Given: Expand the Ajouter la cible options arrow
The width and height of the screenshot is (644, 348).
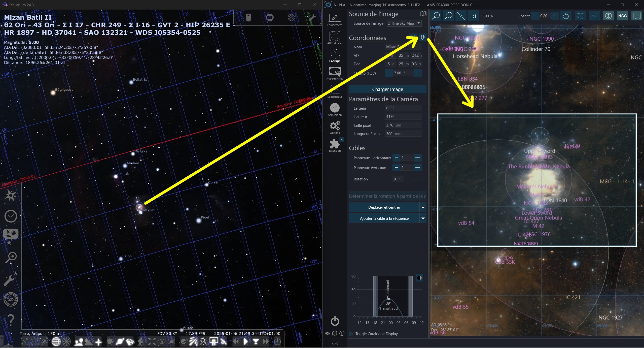Looking at the screenshot, I should pos(423,218).
